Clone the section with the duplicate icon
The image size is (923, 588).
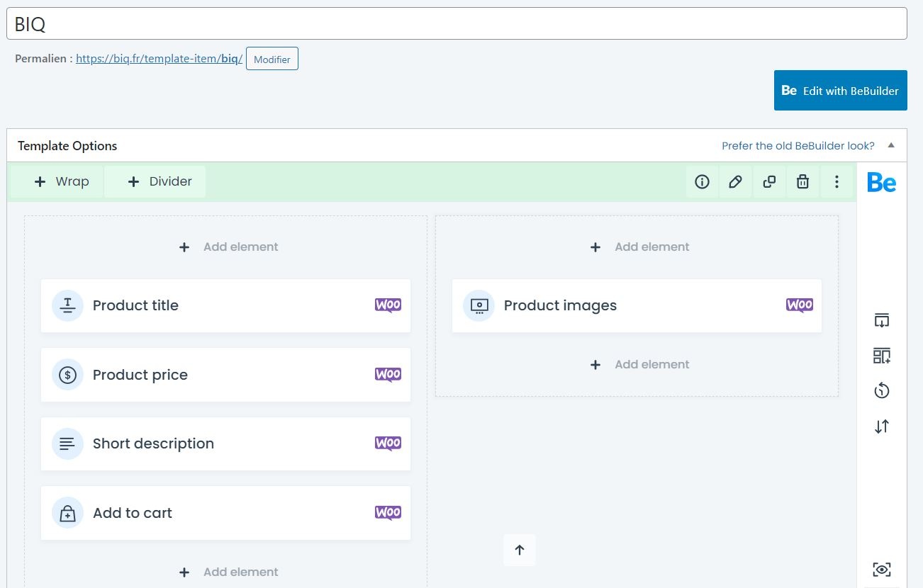click(769, 182)
